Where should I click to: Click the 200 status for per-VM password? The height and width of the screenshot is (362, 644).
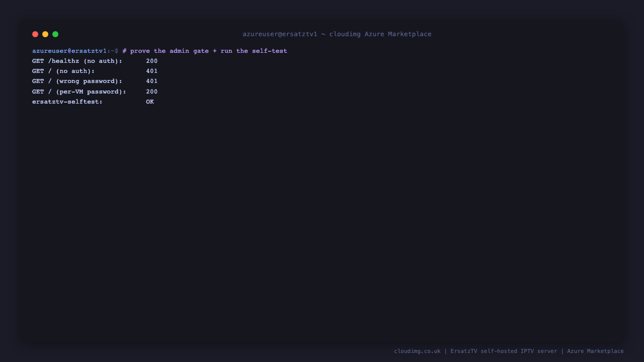pyautogui.click(x=152, y=92)
